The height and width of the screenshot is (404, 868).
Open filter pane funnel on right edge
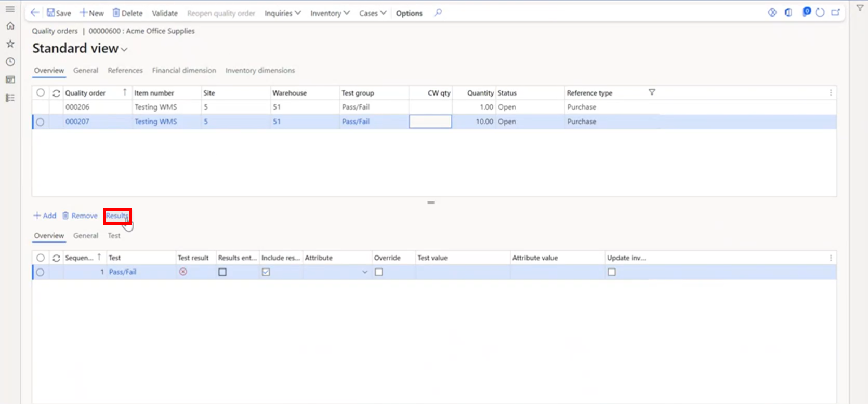point(860,8)
